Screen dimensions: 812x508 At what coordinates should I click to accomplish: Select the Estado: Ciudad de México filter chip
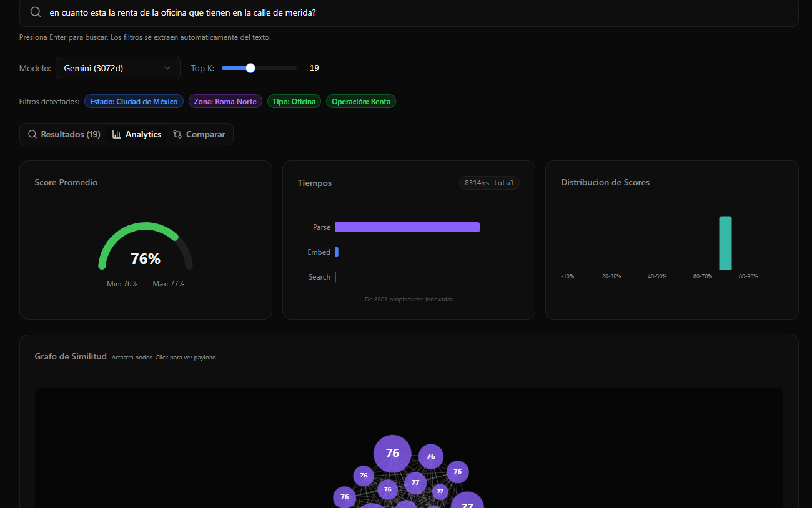tap(134, 102)
